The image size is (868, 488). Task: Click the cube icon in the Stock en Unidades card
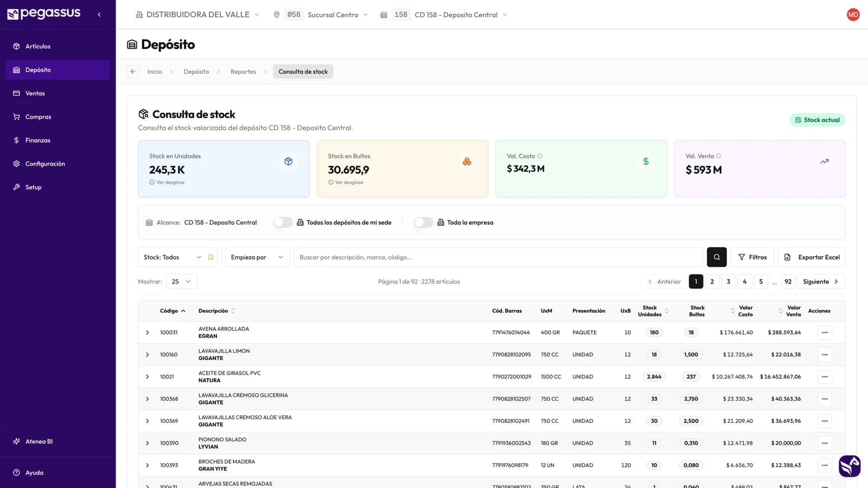coord(289,162)
